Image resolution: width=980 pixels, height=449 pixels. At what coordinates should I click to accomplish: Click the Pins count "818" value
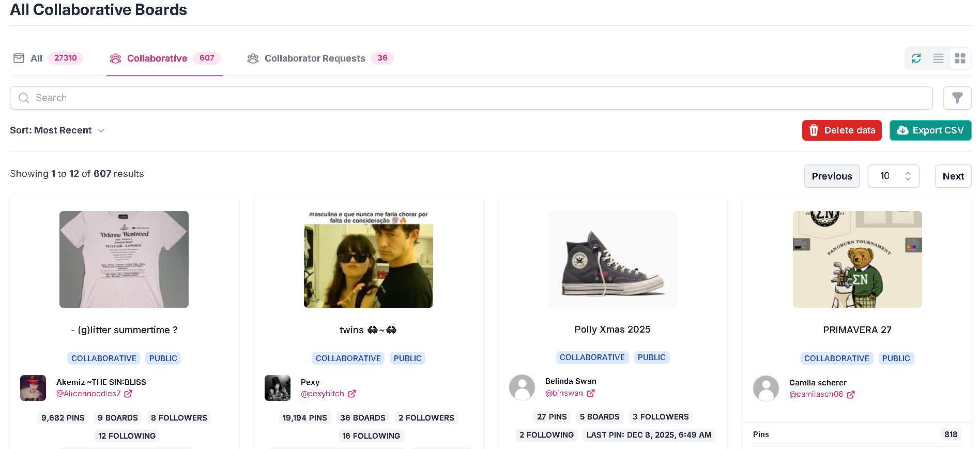951,435
